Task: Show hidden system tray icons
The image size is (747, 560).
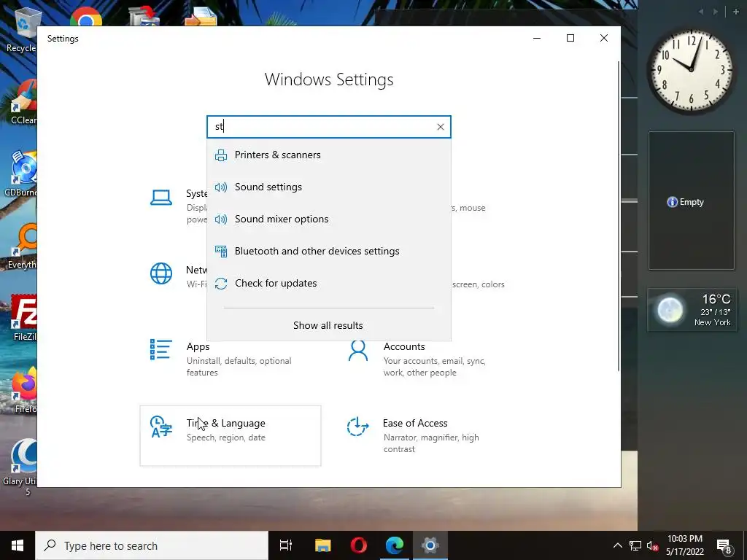Action: [x=617, y=545]
